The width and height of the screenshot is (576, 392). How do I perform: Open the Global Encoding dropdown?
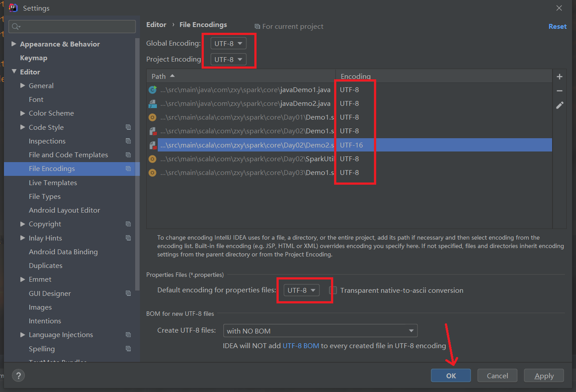[x=227, y=43]
